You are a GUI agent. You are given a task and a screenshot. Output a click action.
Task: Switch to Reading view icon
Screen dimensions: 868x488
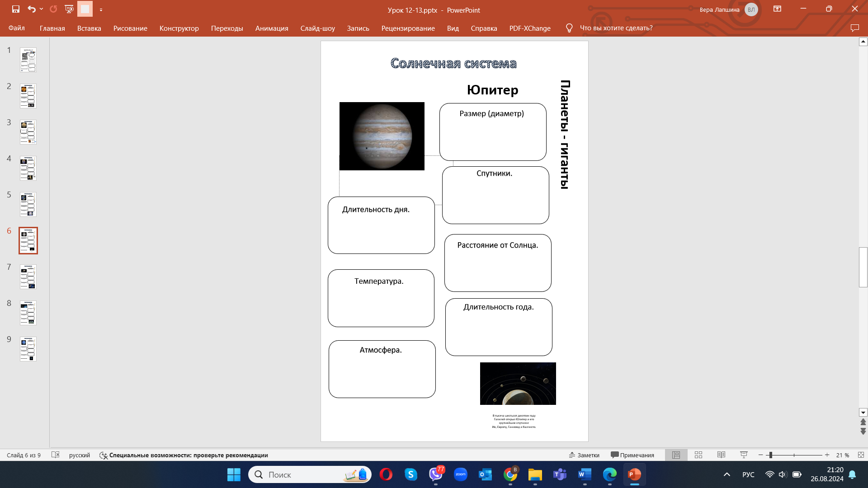click(722, 455)
